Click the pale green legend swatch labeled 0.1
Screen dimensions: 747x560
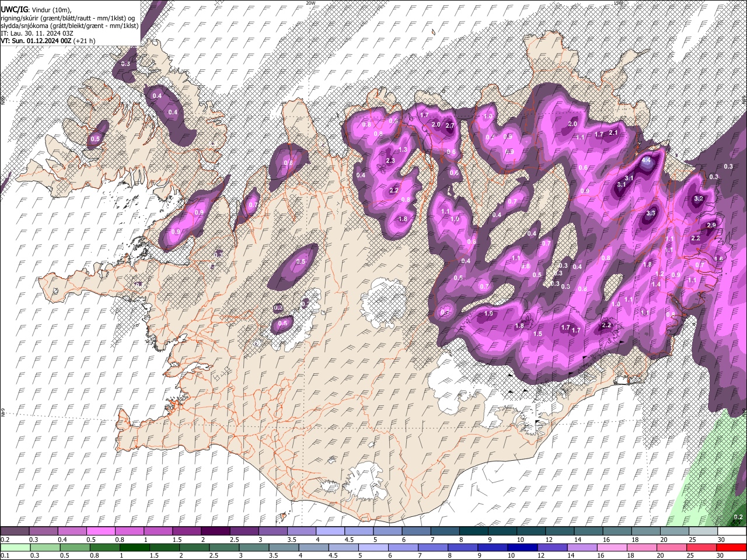(15, 547)
